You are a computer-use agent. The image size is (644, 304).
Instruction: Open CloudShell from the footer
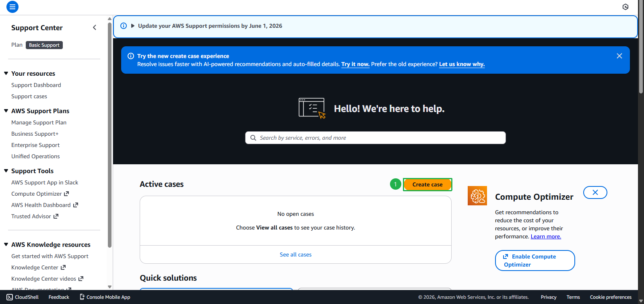click(23, 297)
